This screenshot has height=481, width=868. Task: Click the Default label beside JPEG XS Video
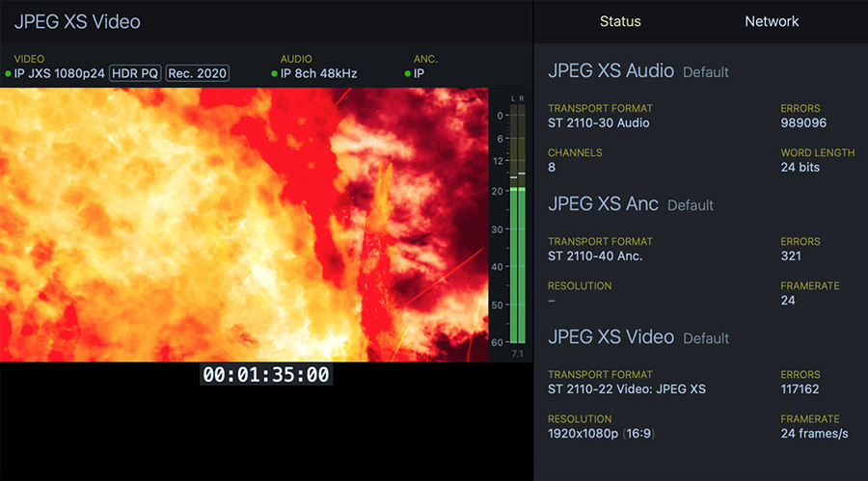pos(706,338)
